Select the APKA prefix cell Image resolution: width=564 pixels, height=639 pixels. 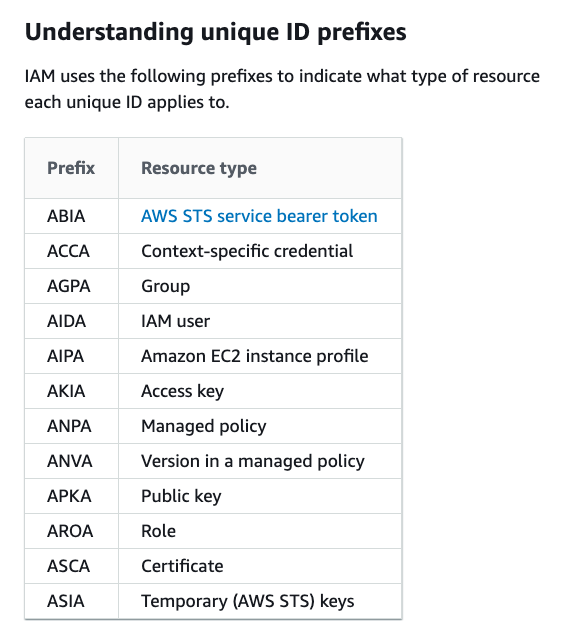tap(72, 496)
